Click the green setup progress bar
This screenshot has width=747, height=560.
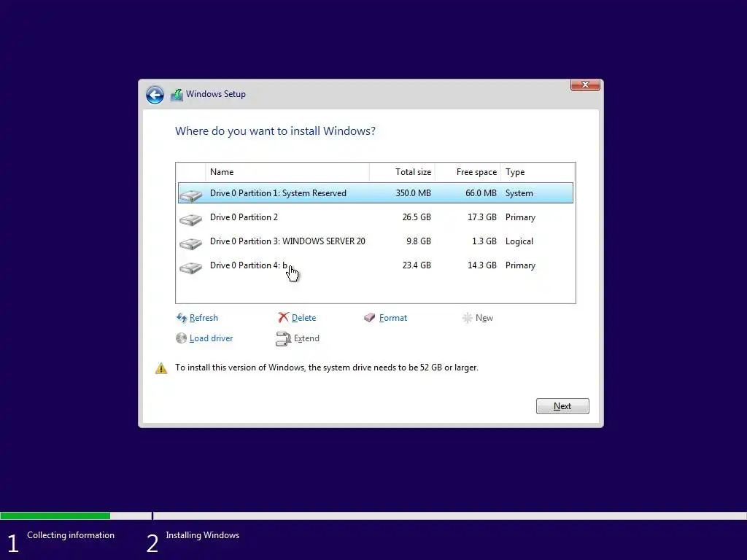point(55,516)
